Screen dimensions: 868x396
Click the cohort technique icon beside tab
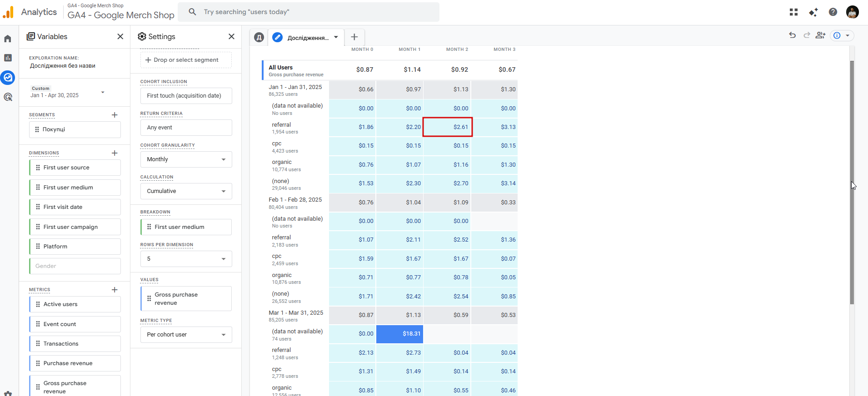tap(259, 38)
